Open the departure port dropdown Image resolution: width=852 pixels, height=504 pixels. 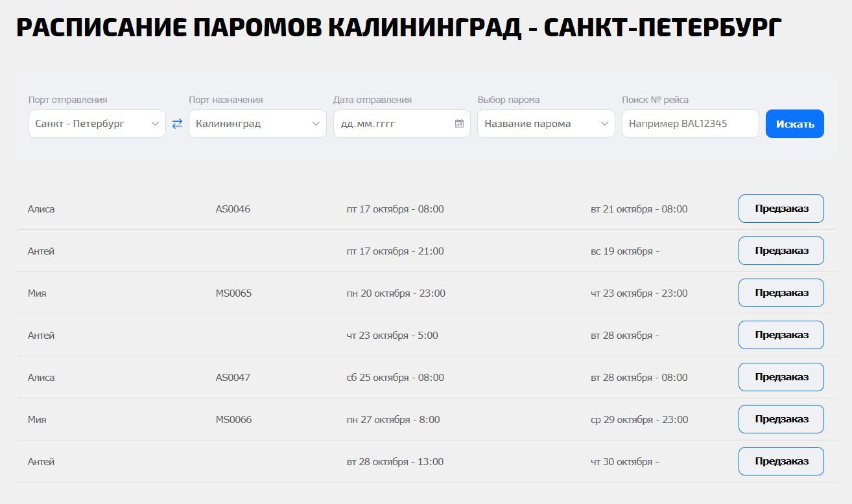click(x=97, y=124)
